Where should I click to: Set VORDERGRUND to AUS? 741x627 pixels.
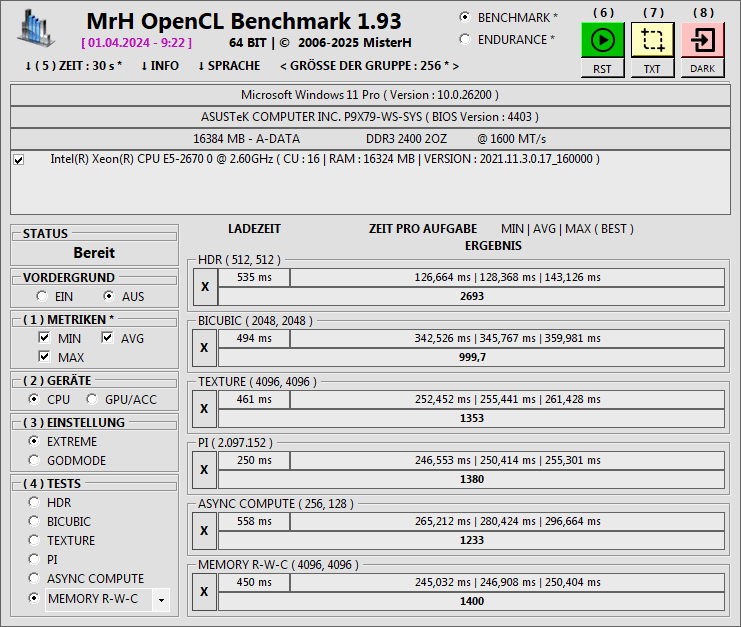109,296
